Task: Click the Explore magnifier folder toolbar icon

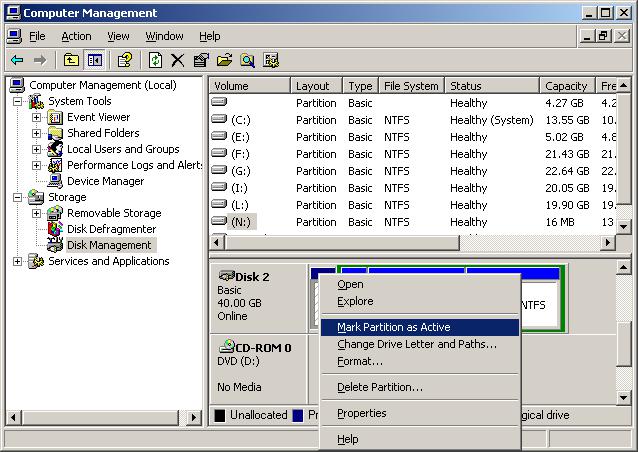Action: 247,61
